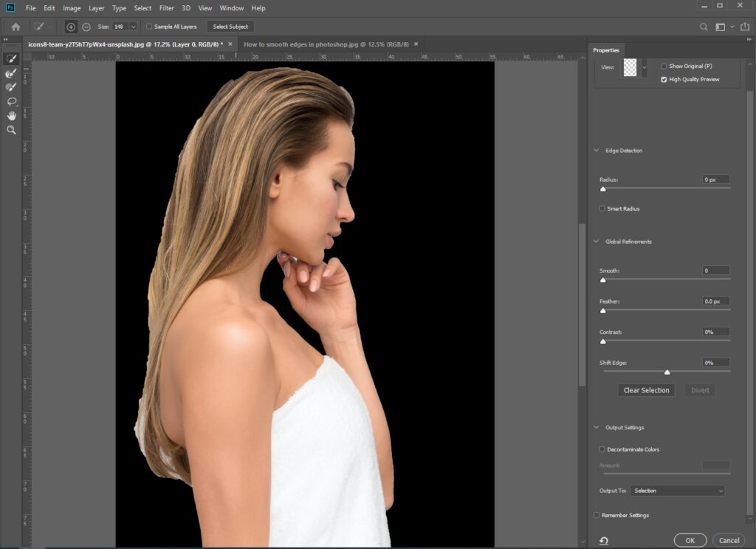Choose the Add to selection plus icon
Image resolution: width=756 pixels, height=549 pixels.
[x=71, y=27]
